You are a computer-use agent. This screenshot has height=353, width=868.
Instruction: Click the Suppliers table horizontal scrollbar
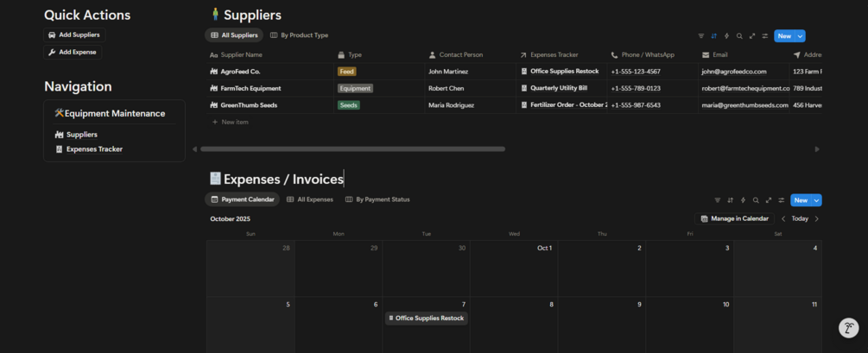352,149
